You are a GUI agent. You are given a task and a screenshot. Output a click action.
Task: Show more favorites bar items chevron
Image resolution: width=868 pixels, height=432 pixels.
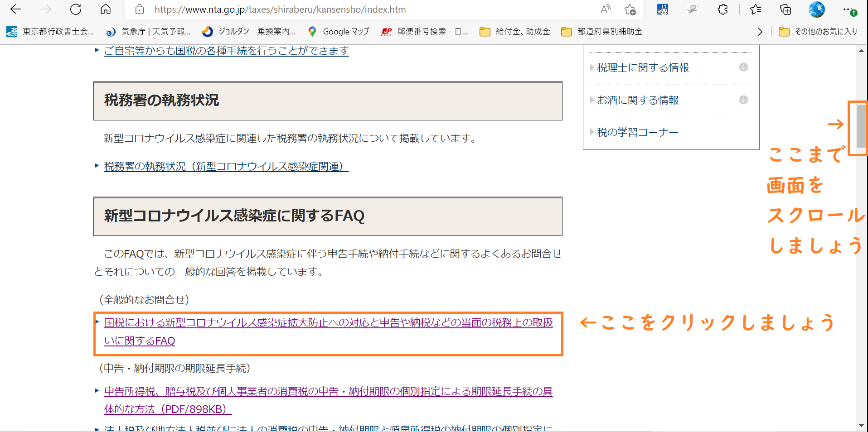[760, 32]
